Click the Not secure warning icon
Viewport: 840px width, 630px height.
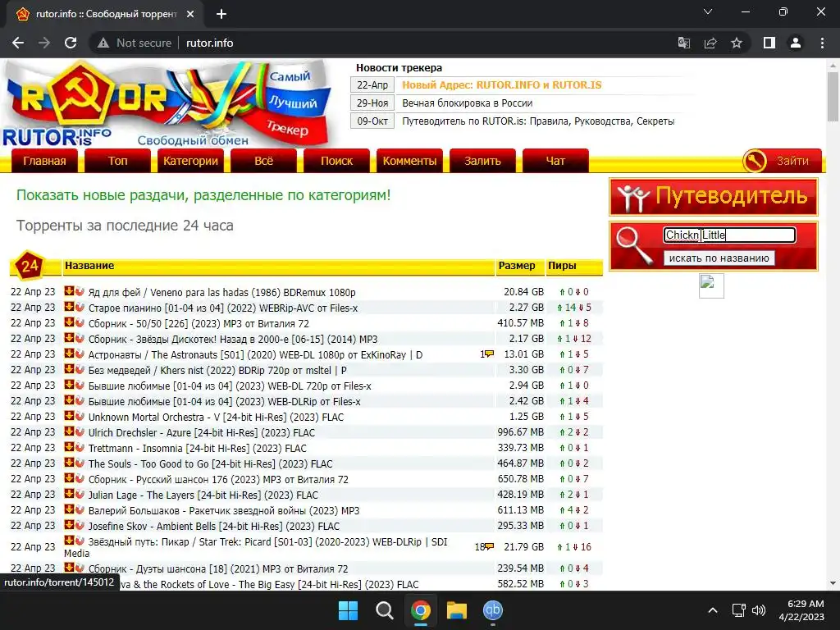click(x=103, y=43)
